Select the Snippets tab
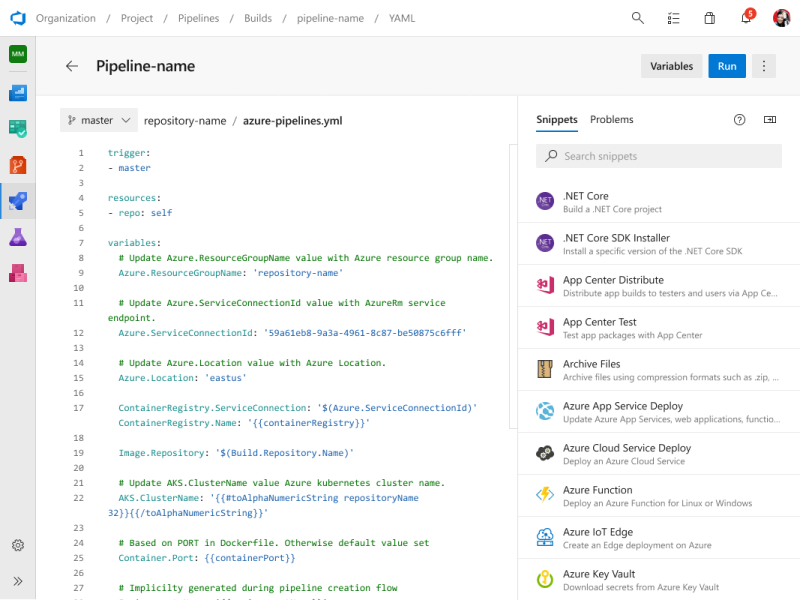800x600 pixels. point(556,120)
